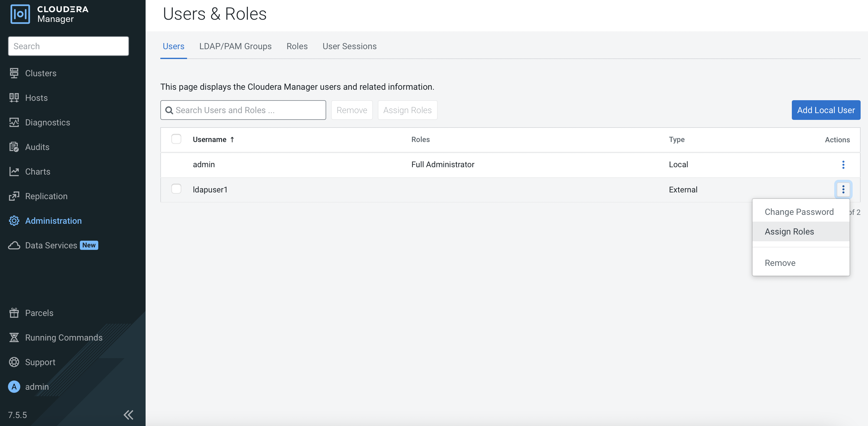Click the Cloudera Manager logo

(20, 14)
